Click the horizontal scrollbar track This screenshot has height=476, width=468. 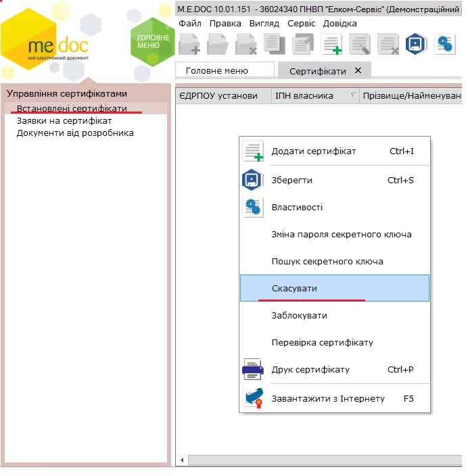click(325, 460)
